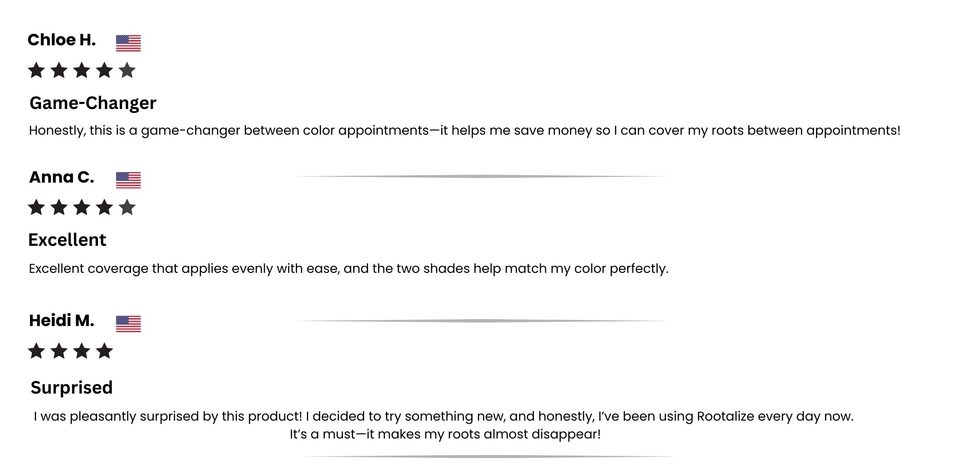
Task: Click the reviewer name Heidi M.
Action: (x=61, y=321)
